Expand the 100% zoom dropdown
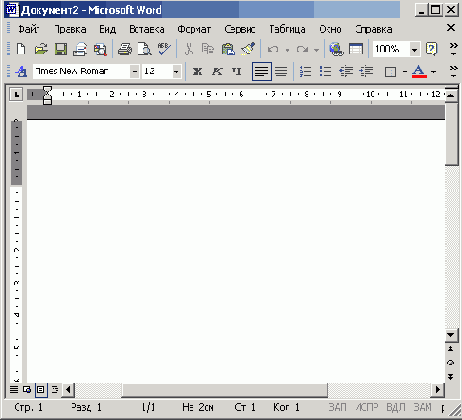The image size is (462, 420). click(x=414, y=50)
